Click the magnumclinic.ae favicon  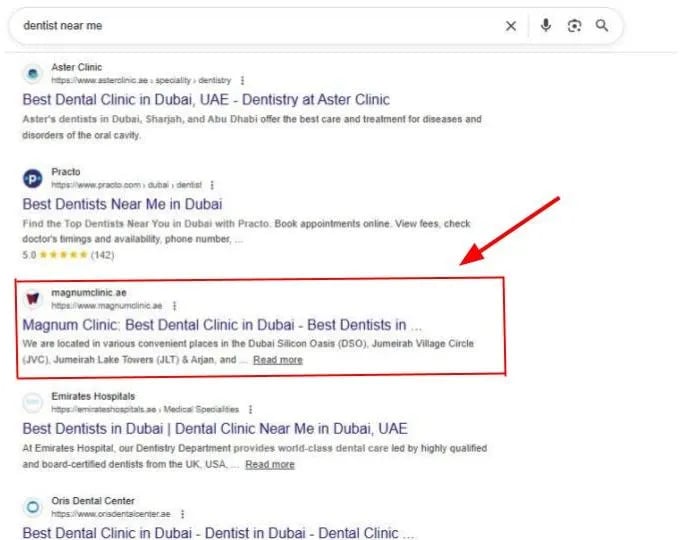coord(33,299)
